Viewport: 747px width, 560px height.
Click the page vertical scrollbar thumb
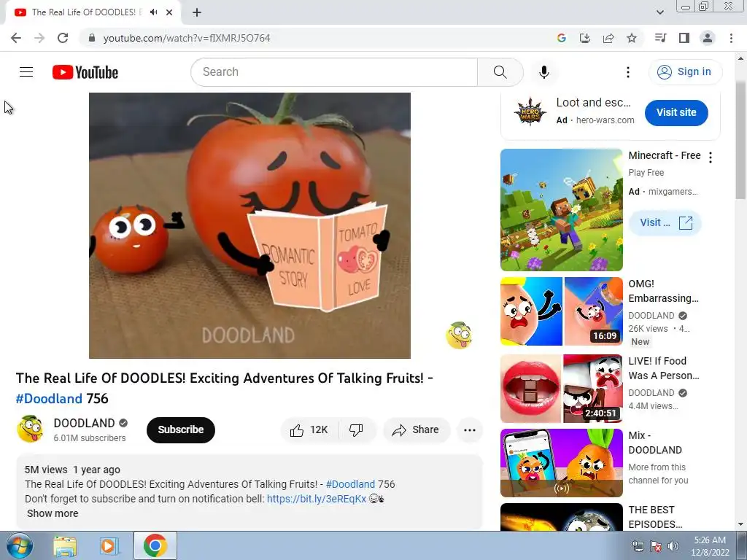click(x=740, y=141)
